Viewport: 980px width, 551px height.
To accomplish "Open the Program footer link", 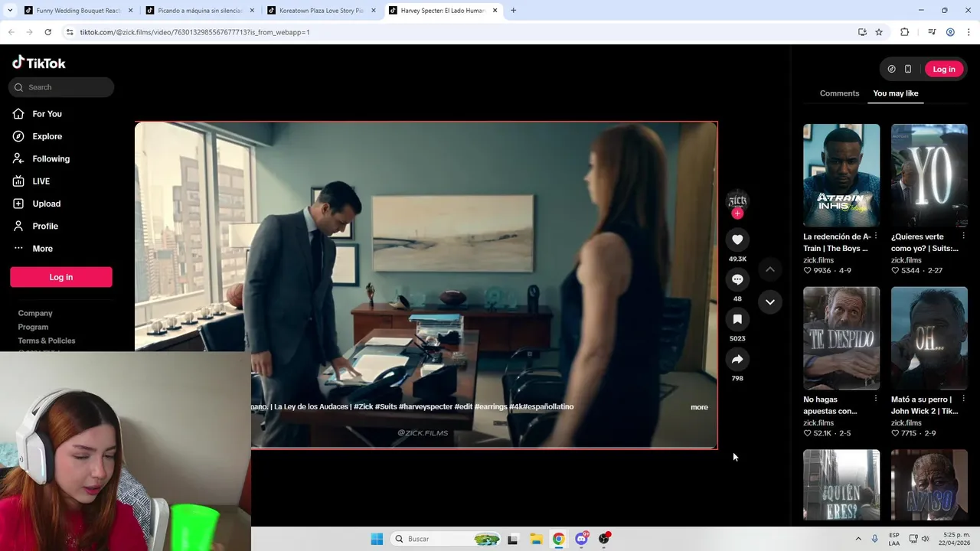I will pos(33,327).
